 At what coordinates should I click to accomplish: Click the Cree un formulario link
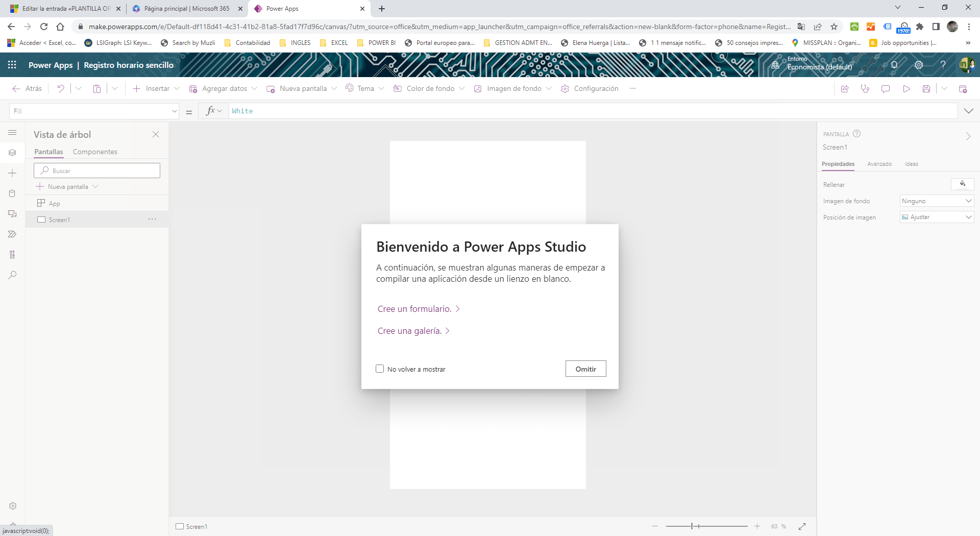[419, 309]
